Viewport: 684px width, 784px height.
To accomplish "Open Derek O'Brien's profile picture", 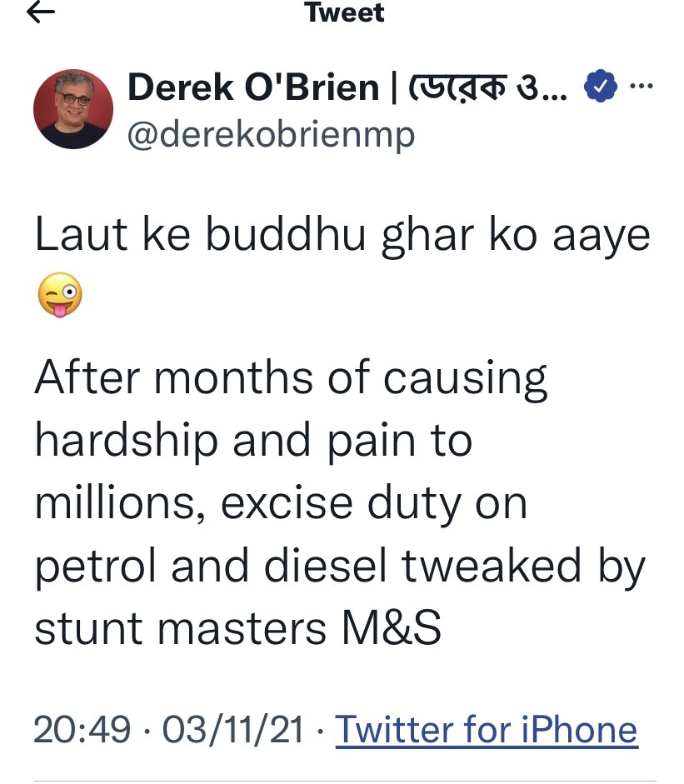I will pos(73,109).
